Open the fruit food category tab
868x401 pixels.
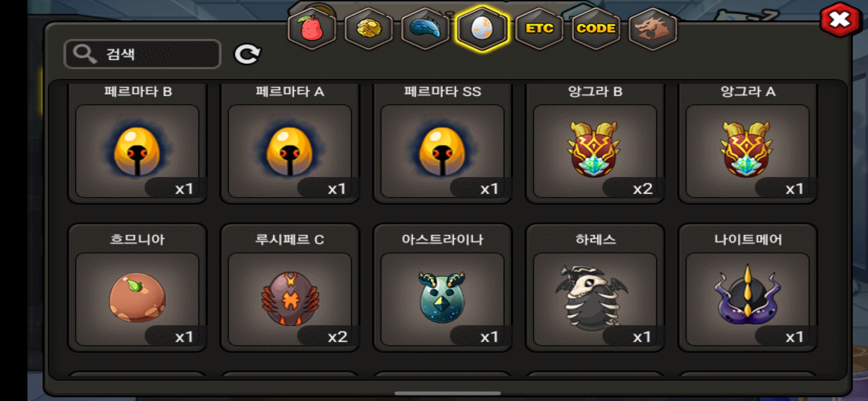pos(312,29)
